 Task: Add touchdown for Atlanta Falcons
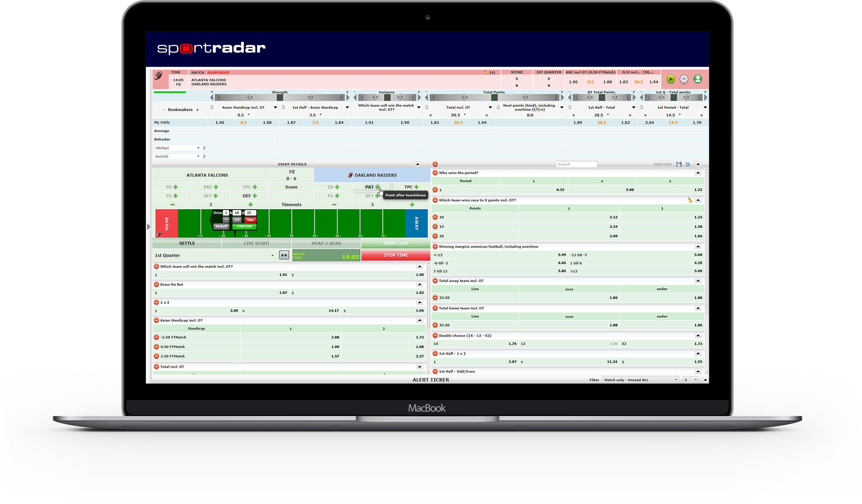point(175,187)
